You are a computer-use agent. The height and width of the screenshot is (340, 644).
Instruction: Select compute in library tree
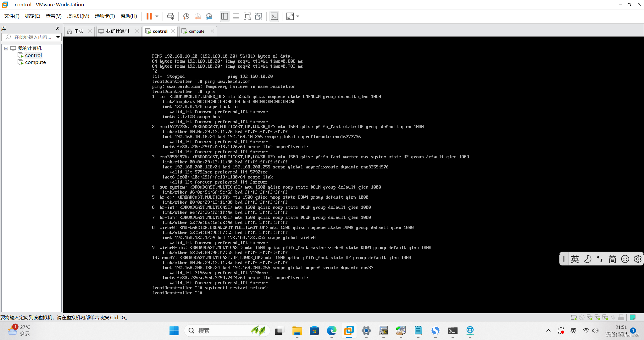point(35,62)
